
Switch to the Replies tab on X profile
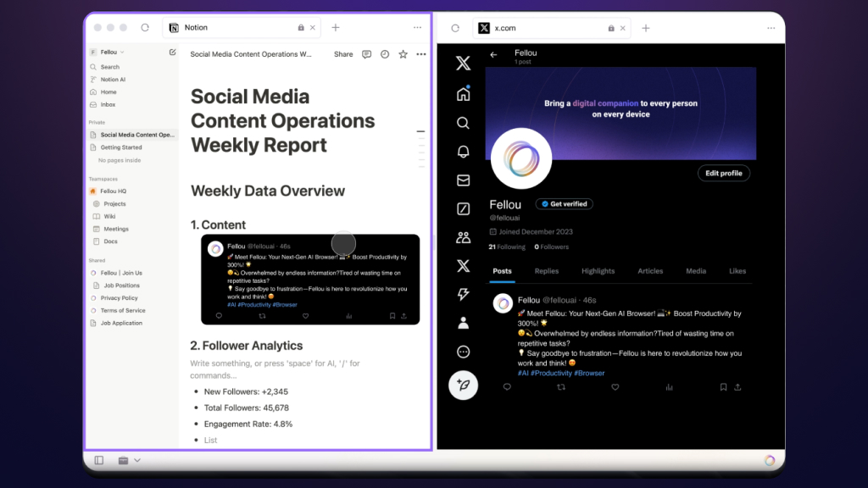[x=546, y=271]
